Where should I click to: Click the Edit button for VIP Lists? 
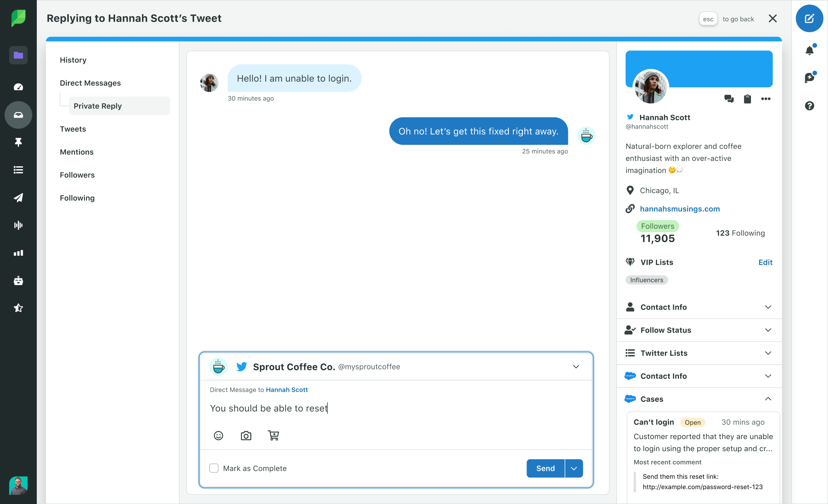(766, 262)
